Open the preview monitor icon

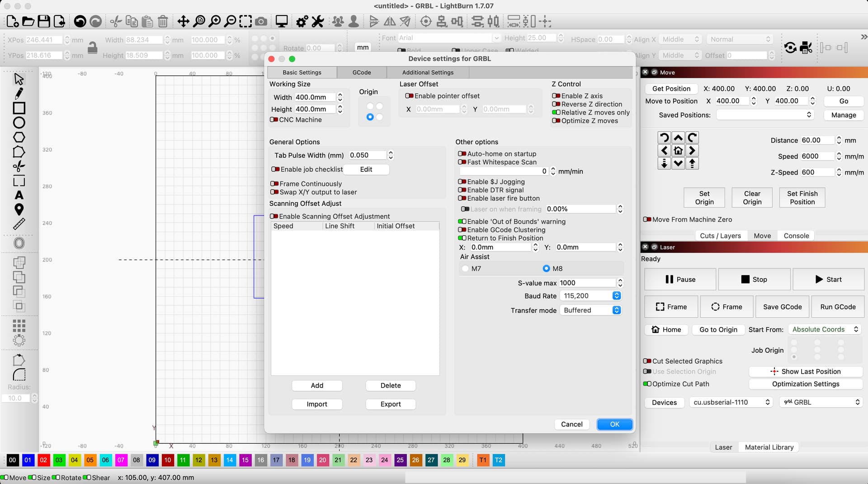(x=282, y=21)
